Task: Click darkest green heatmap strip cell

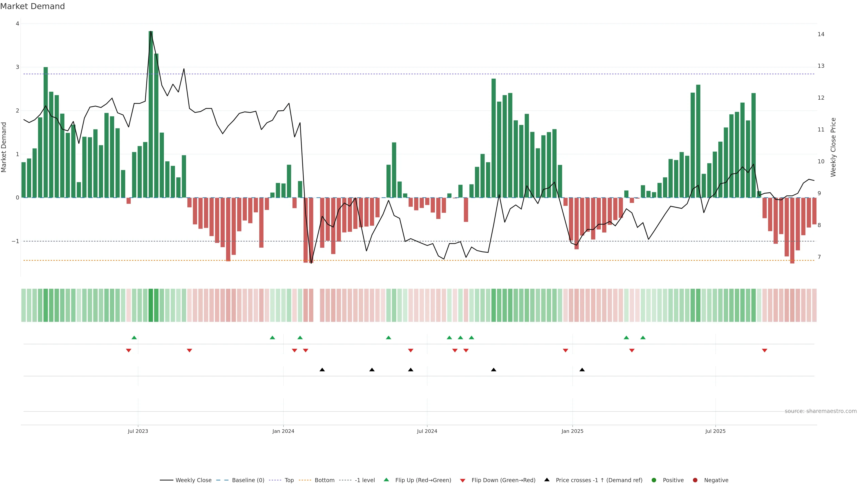Action: [x=151, y=305]
